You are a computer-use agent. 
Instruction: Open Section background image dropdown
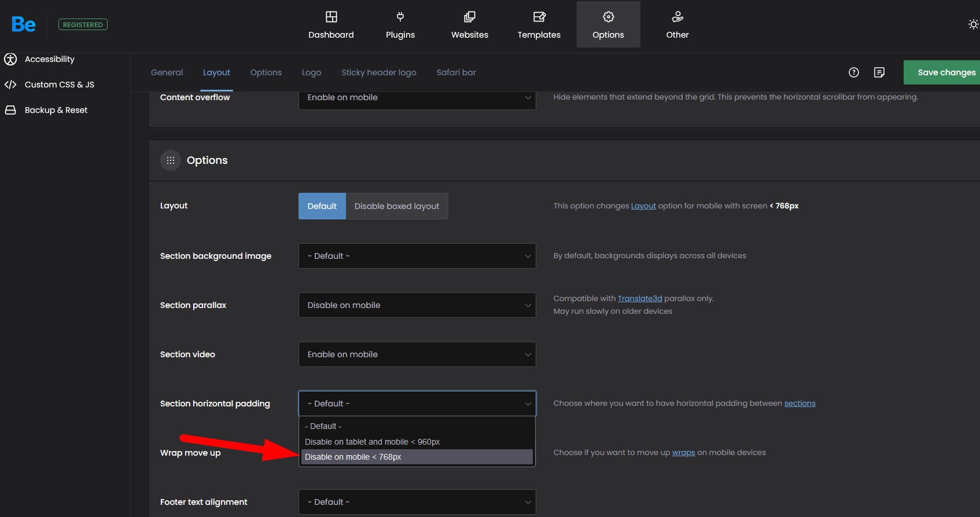417,256
